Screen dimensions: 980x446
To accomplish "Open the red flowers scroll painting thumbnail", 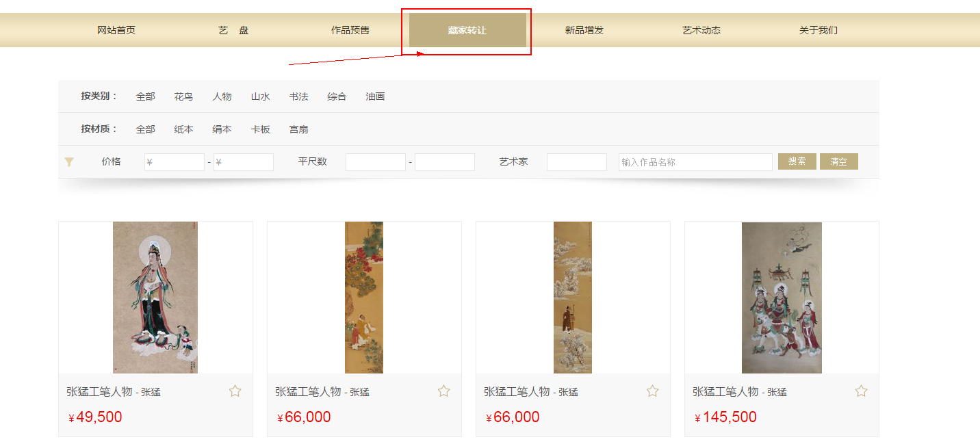I will (x=364, y=298).
